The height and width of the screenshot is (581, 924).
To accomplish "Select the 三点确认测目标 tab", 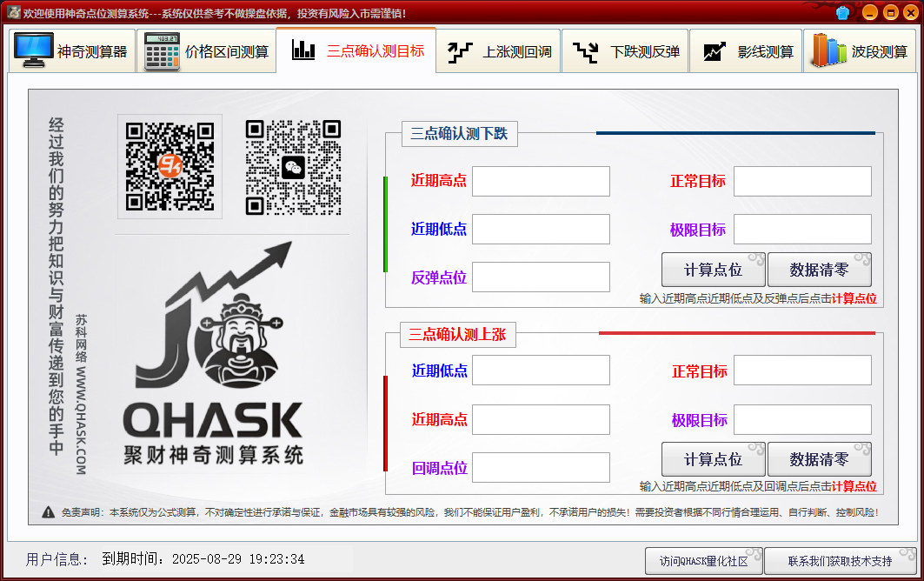I will click(356, 50).
